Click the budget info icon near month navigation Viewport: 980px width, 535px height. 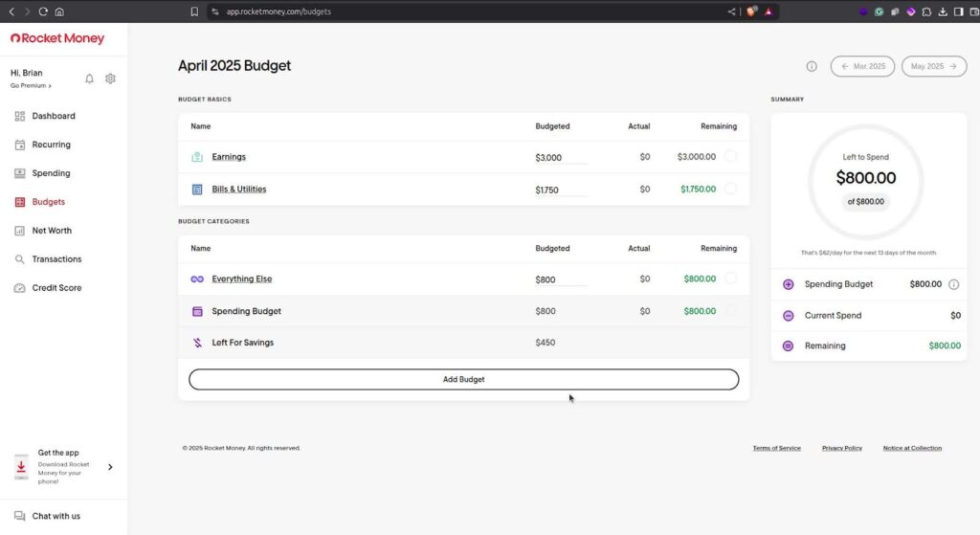point(812,66)
